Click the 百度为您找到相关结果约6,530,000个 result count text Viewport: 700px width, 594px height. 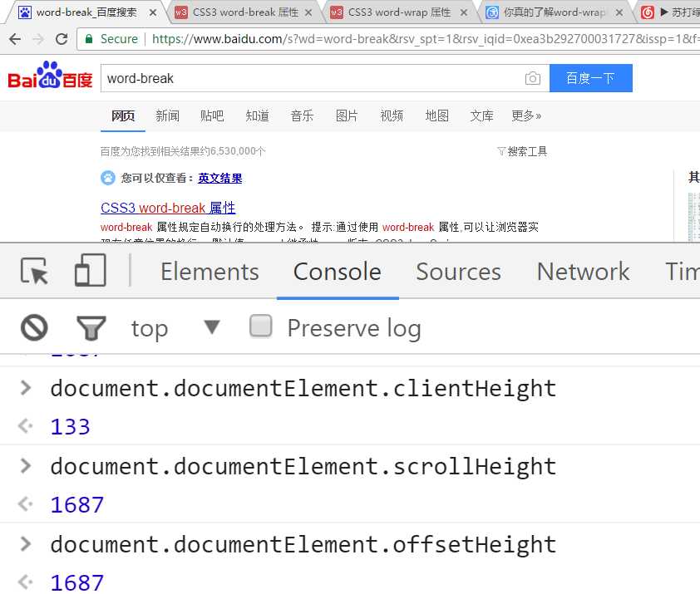click(x=183, y=151)
